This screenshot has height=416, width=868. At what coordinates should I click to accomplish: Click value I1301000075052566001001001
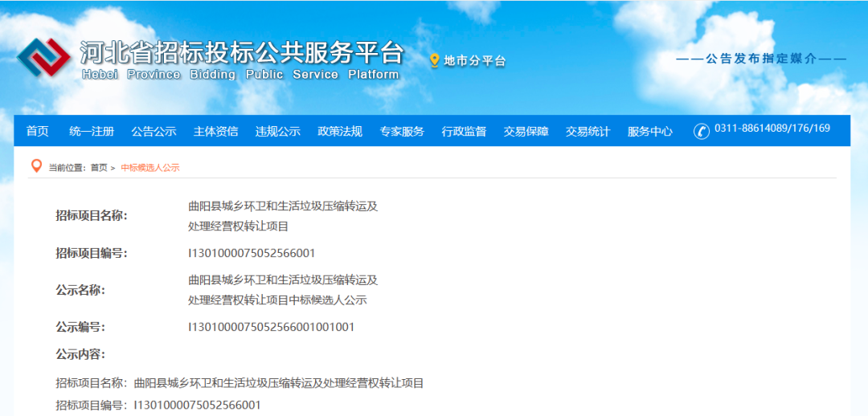272,327
